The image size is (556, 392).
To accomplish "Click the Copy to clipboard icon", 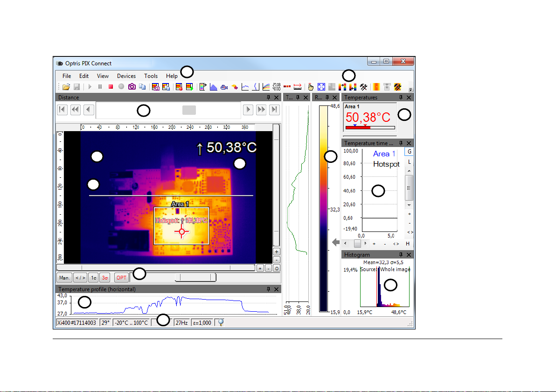I will click(x=143, y=87).
